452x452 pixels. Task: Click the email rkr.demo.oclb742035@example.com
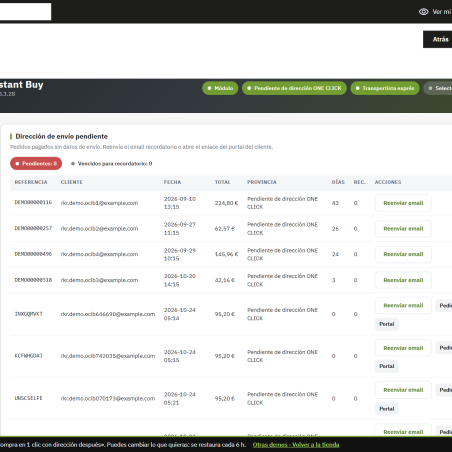108,356
